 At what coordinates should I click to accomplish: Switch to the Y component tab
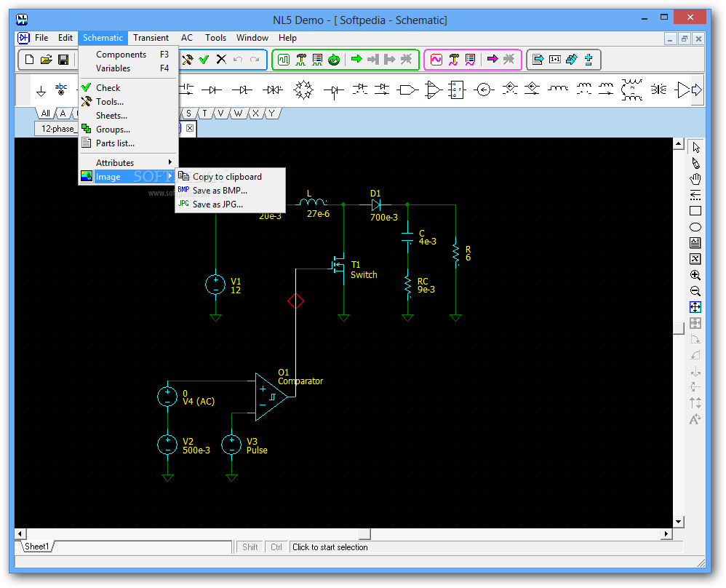272,113
